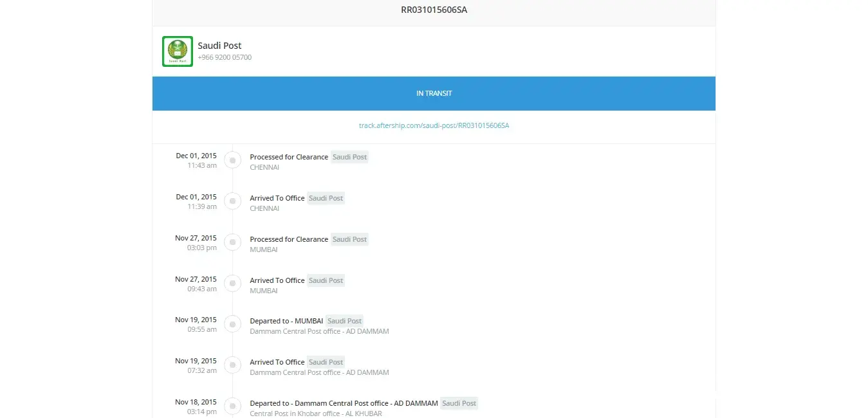Select timeline marker for Nov 27 09:43 am

(x=232, y=284)
